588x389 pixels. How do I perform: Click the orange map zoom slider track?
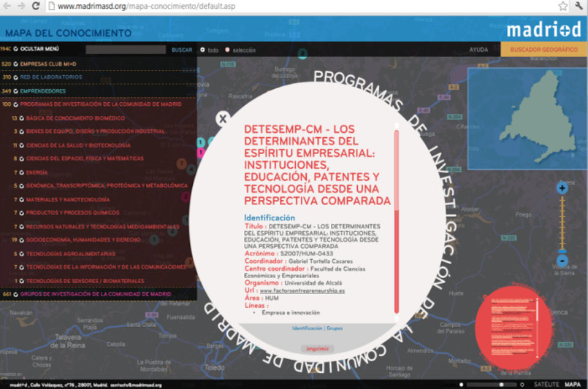[562, 224]
